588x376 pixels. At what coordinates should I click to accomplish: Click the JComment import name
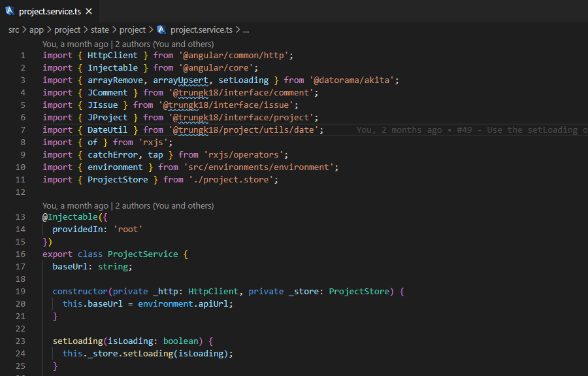(108, 92)
